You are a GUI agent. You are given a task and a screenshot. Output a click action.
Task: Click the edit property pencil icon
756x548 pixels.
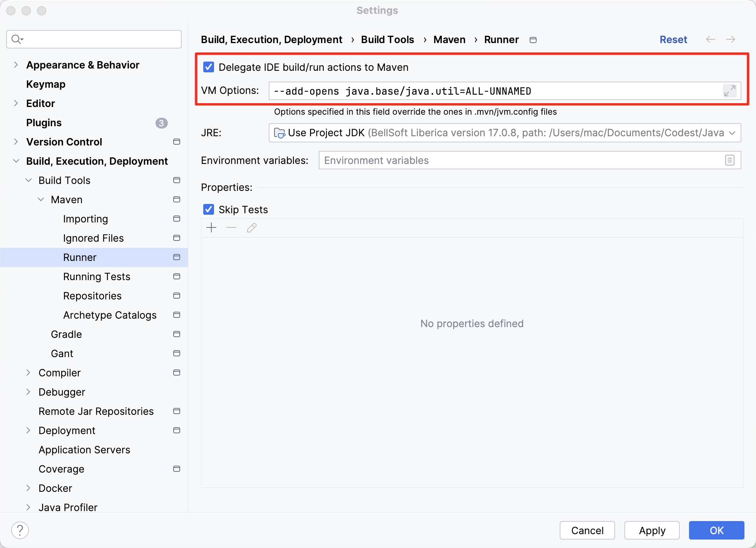pyautogui.click(x=252, y=228)
